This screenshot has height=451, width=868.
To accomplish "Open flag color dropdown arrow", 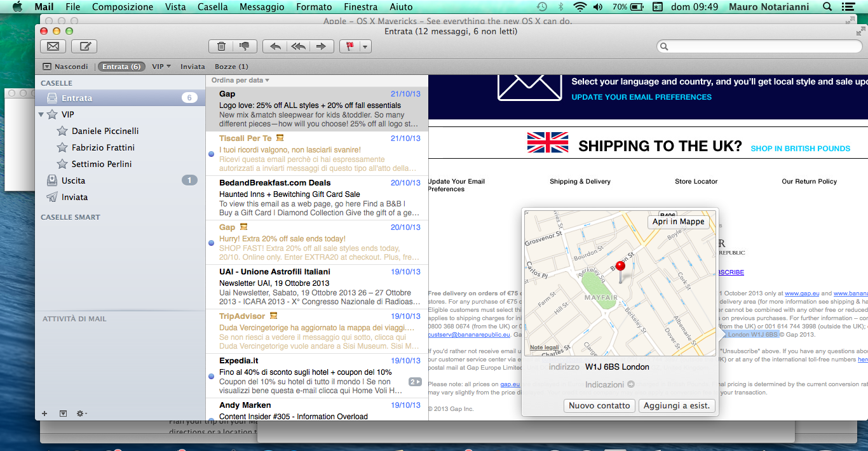I will [365, 46].
